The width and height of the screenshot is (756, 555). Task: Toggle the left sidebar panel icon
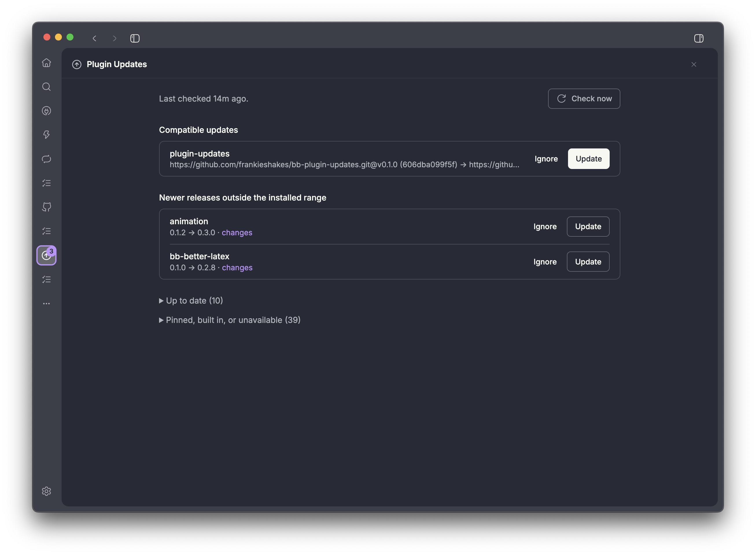point(135,38)
